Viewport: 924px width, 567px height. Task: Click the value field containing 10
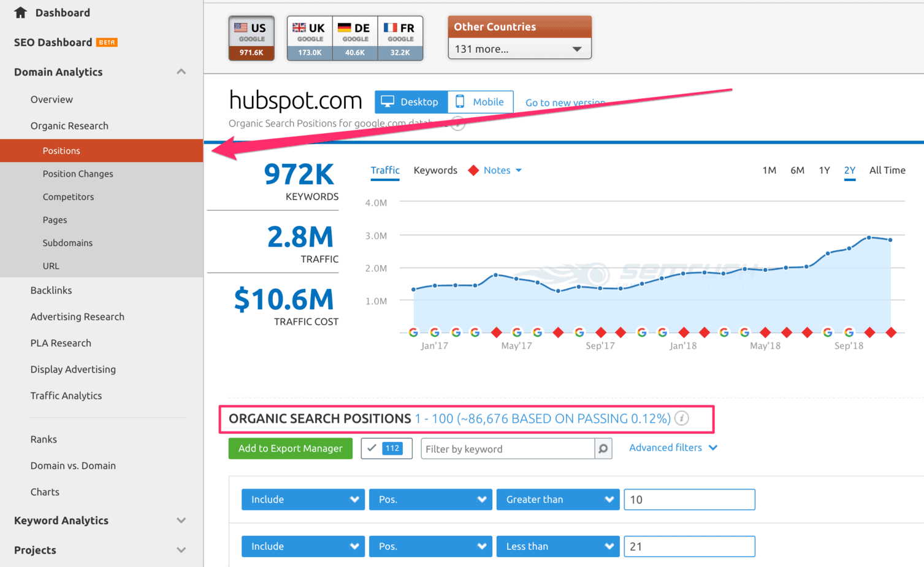click(689, 499)
